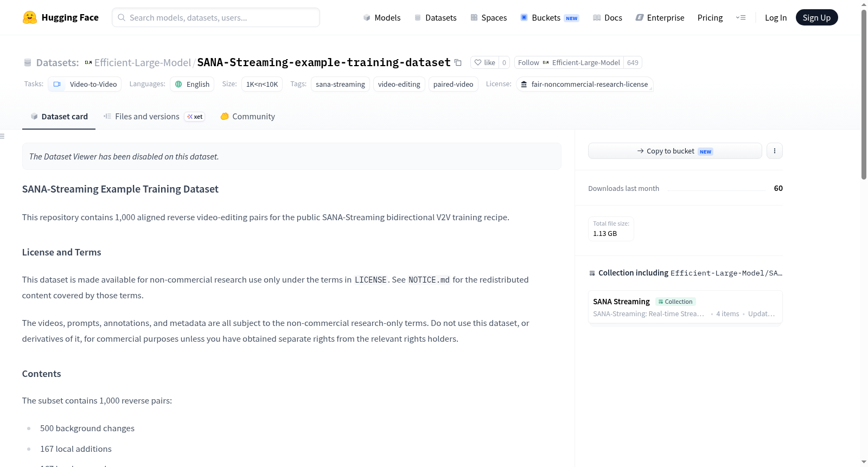This screenshot has width=868, height=467.
Task: Click the heart like icon
Action: coord(478,62)
